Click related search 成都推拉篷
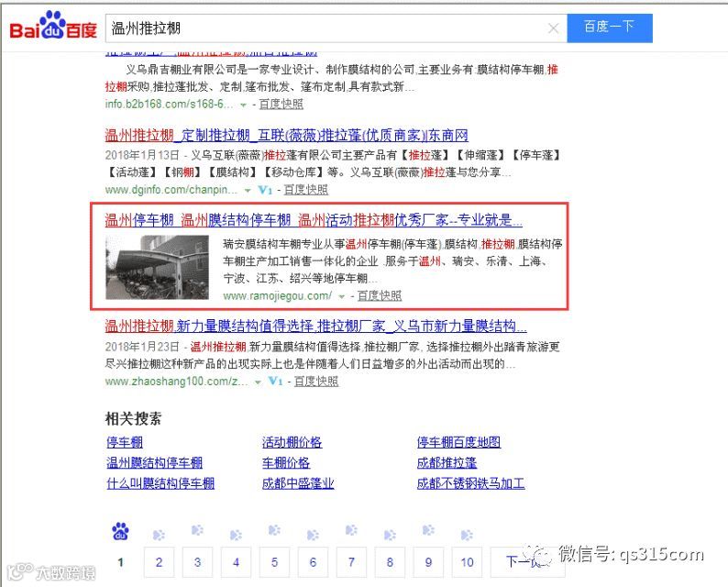Viewport: 728px width, 587px height. click(x=447, y=462)
